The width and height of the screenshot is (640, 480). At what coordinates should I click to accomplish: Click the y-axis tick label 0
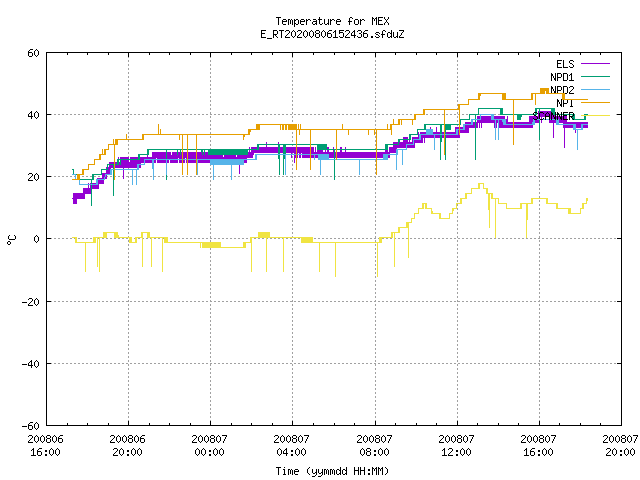37,239
